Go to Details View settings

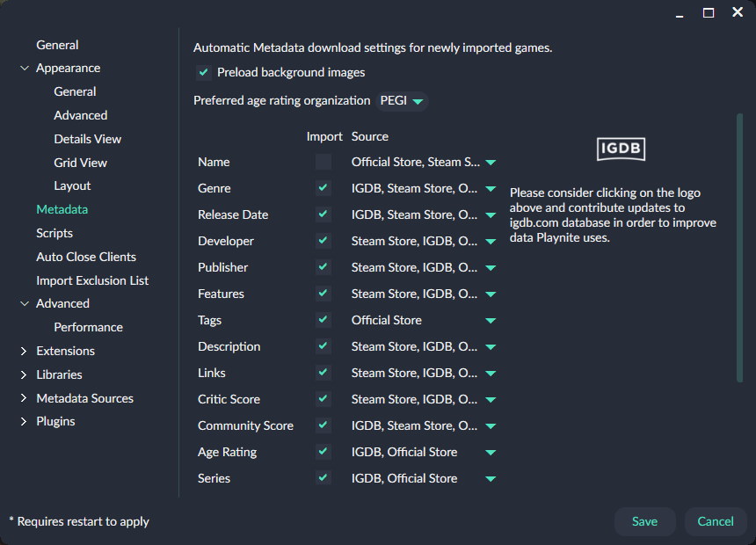click(87, 139)
